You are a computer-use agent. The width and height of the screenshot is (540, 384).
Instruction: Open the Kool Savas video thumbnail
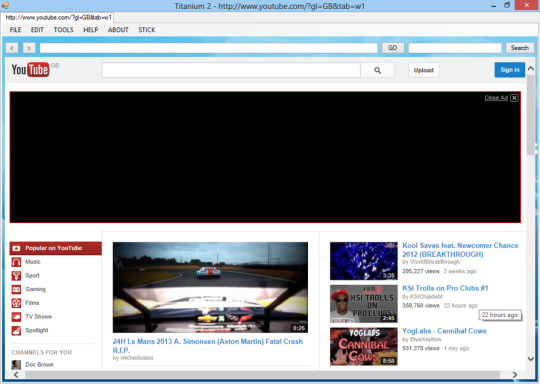(x=364, y=261)
